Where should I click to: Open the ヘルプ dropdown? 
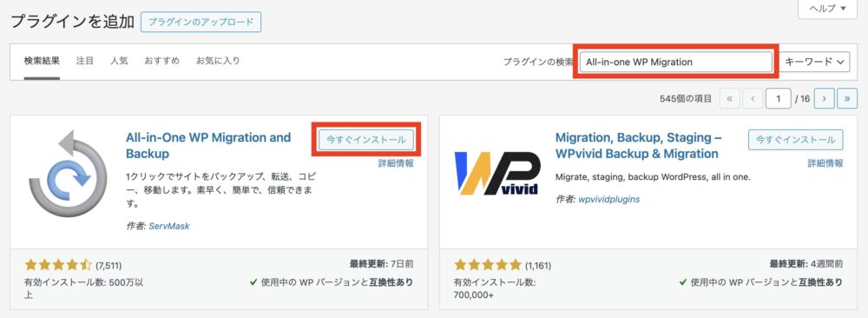pyautogui.click(x=827, y=9)
